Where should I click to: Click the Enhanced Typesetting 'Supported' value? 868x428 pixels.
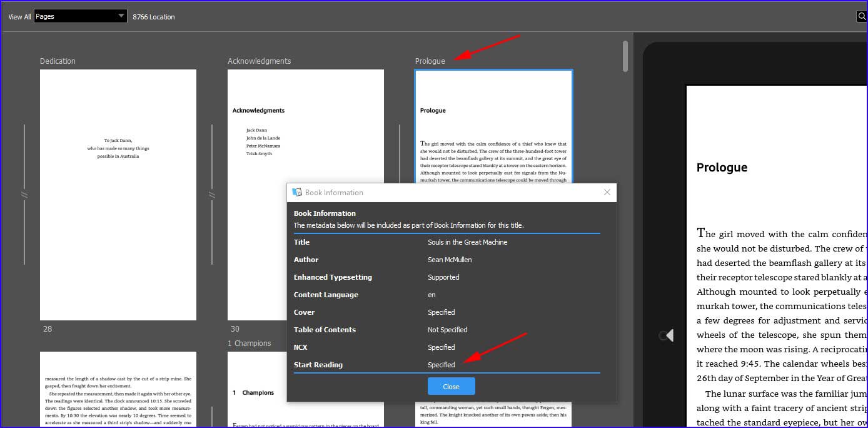tap(443, 277)
